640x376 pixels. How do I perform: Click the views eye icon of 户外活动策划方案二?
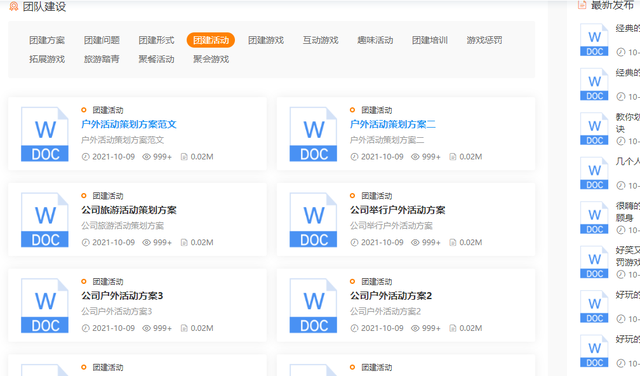pyautogui.click(x=415, y=157)
